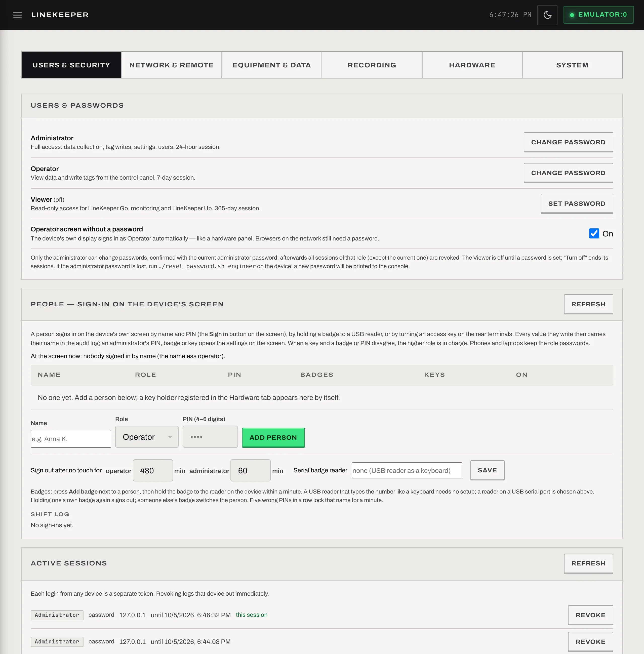Image resolution: width=644 pixels, height=654 pixels.
Task: Set the Viewer password
Action: pos(577,203)
